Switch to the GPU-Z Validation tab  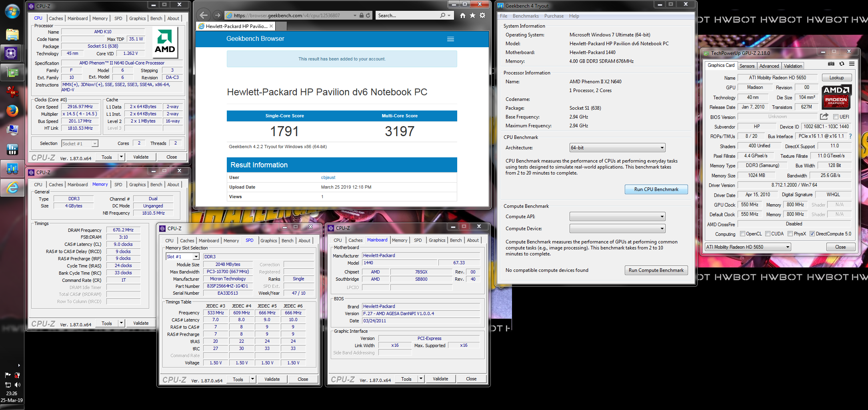pyautogui.click(x=793, y=66)
